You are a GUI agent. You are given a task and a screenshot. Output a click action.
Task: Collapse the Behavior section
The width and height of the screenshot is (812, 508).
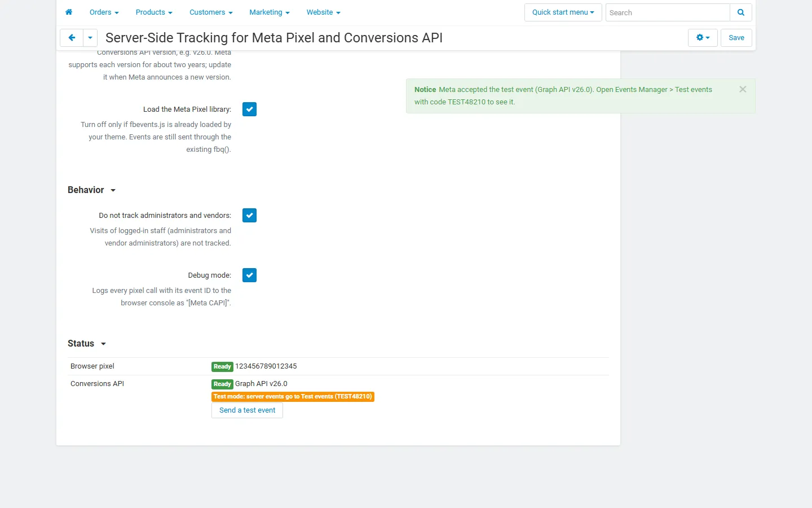pos(91,190)
